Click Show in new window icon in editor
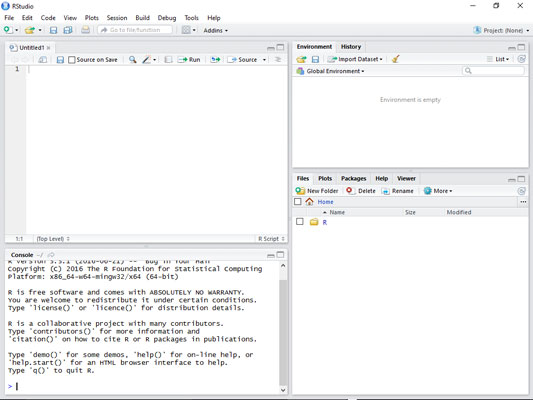Image resolution: width=533 pixels, height=400 pixels. pos(42,60)
